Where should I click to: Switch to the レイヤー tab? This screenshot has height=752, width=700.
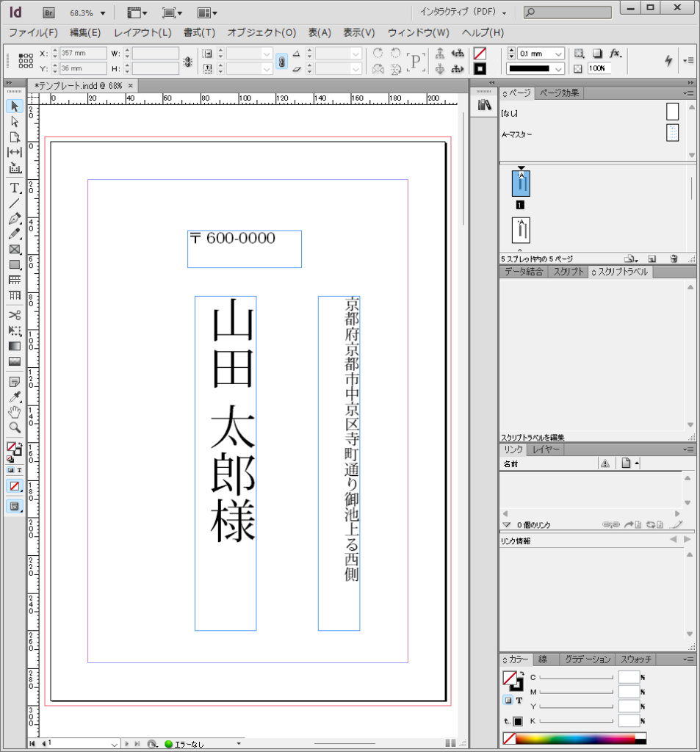[546, 449]
